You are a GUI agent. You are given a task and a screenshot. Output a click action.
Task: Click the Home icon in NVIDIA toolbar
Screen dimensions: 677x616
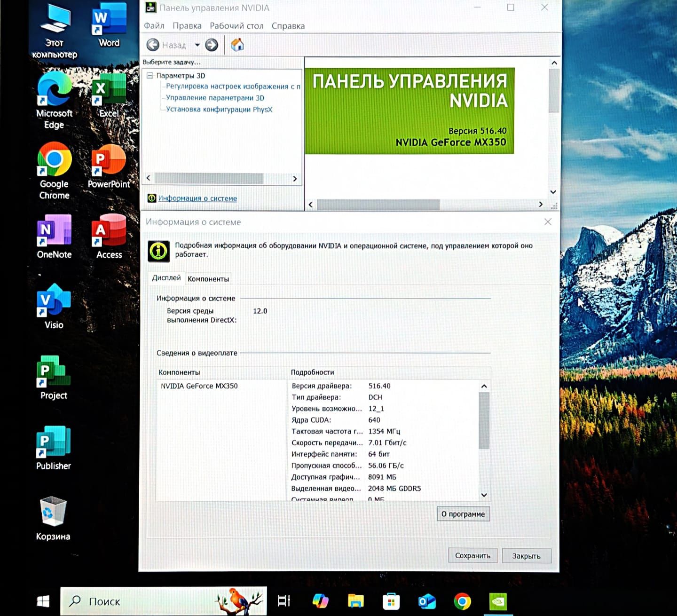click(237, 45)
